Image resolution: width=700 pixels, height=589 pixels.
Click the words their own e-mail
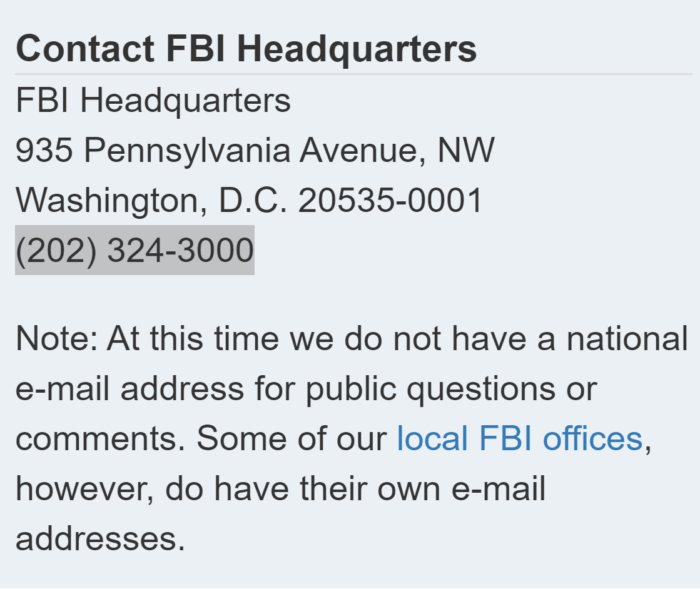point(423,488)
